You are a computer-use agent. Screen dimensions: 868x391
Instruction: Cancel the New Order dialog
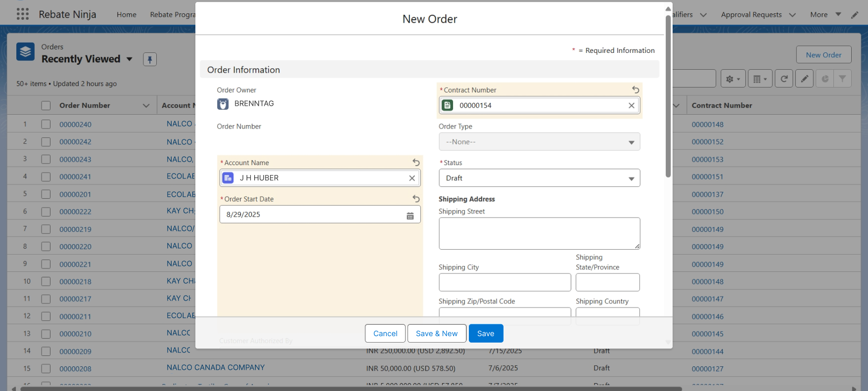385,333
